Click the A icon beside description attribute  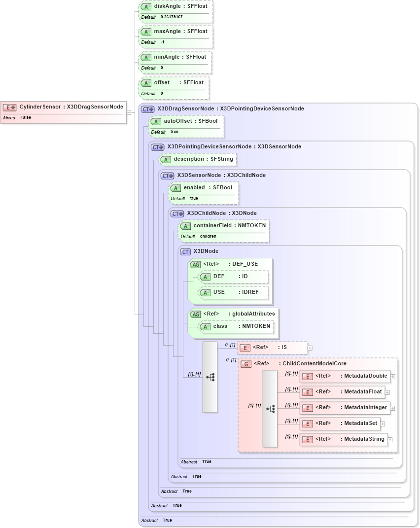coord(165,160)
